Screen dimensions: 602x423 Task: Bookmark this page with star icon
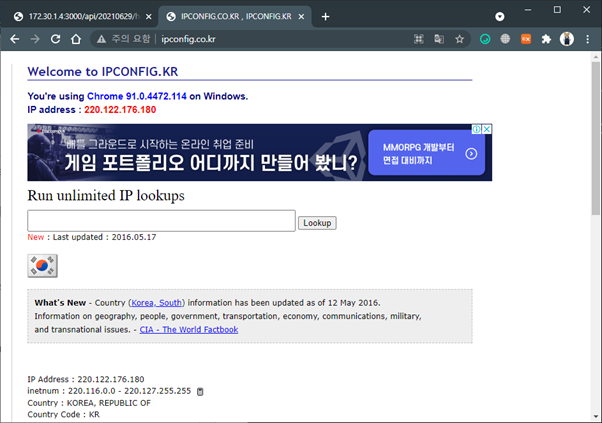[460, 39]
